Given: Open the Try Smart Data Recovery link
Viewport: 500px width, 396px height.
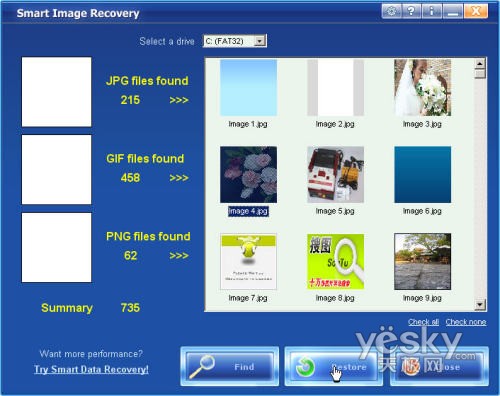Looking at the screenshot, I should [91, 369].
